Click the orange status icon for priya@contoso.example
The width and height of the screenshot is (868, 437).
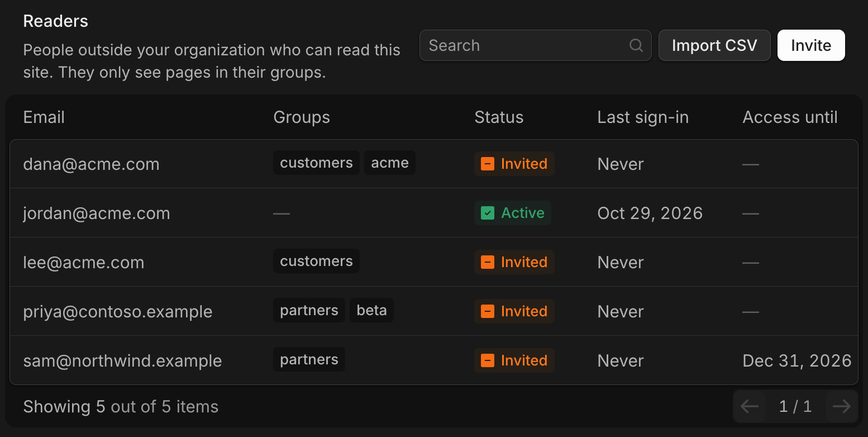point(488,311)
